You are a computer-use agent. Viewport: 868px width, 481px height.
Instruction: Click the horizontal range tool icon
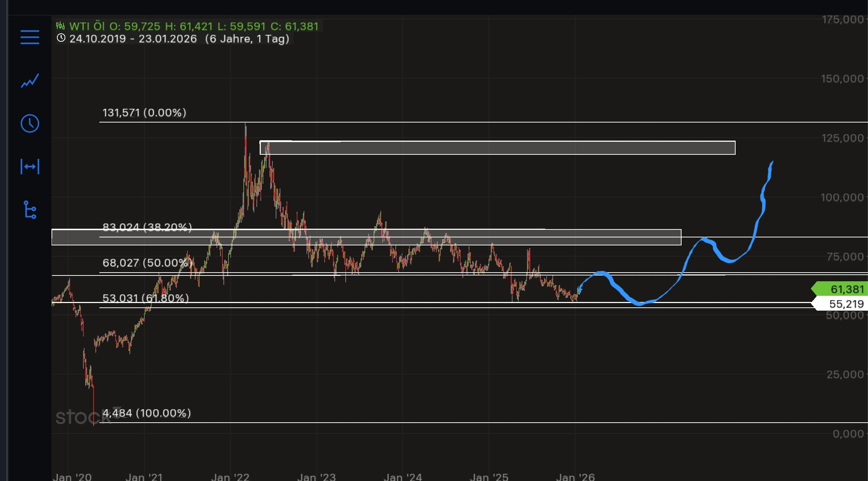tap(30, 167)
